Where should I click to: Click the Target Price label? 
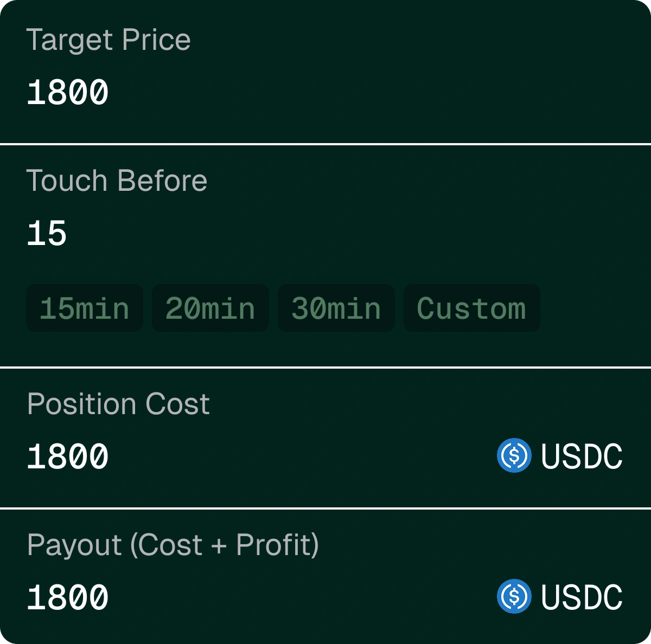[108, 41]
